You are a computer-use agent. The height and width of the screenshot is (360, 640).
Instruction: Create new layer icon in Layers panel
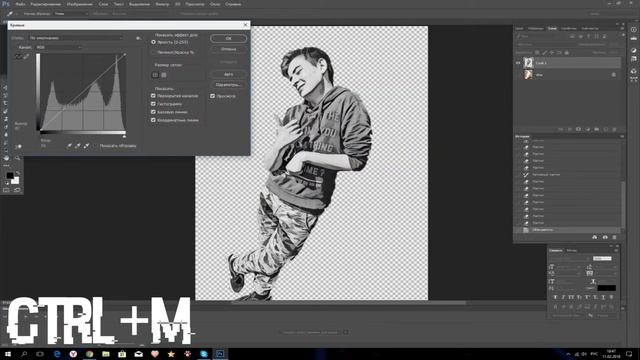605,129
